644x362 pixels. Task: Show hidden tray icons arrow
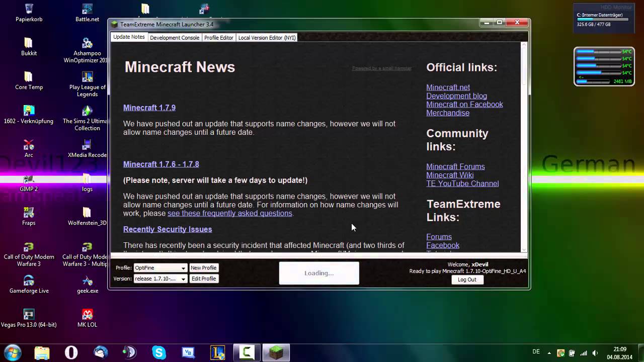549,353
